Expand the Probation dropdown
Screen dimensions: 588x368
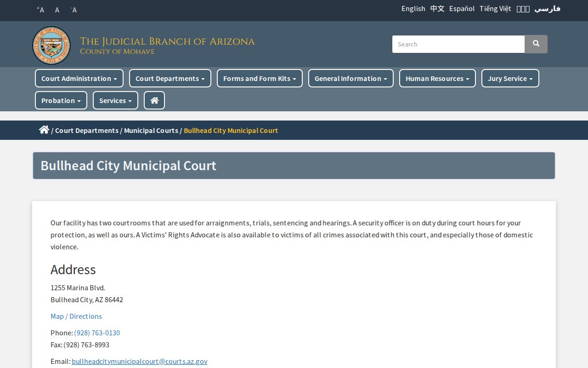pos(61,100)
